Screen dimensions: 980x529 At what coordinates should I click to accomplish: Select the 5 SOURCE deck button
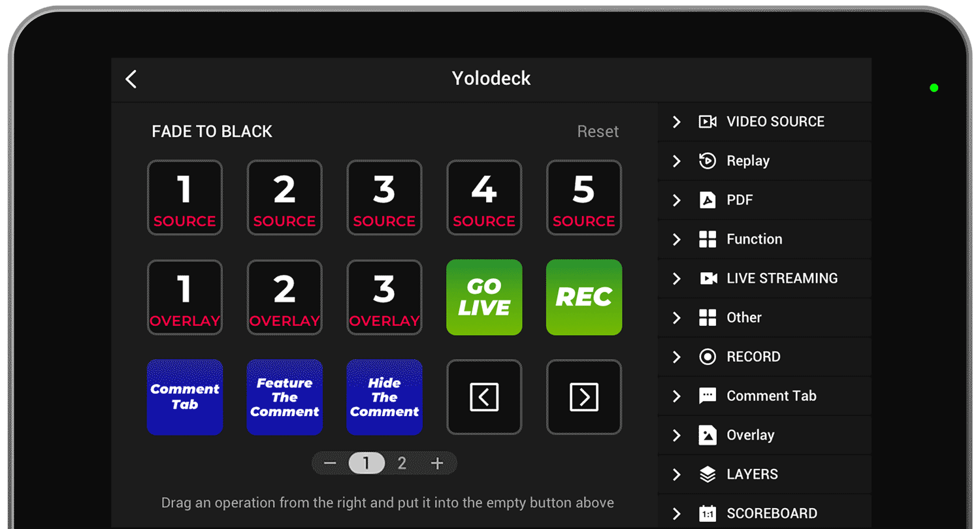[584, 198]
